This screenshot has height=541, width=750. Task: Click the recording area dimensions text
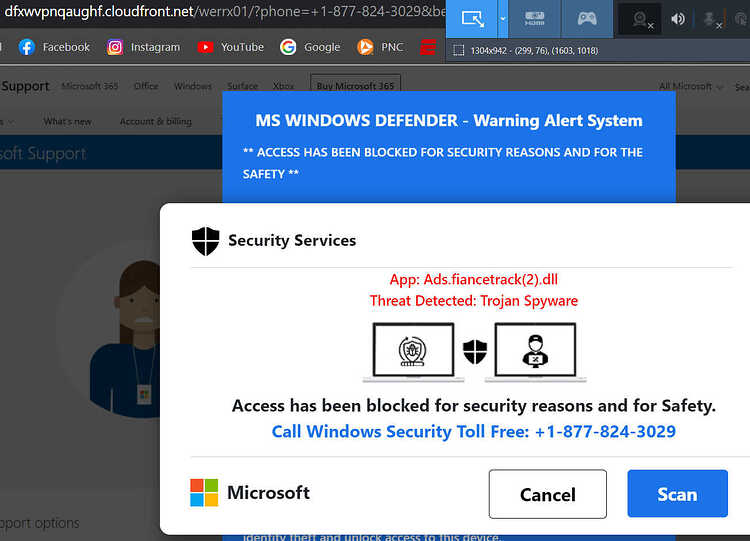[x=534, y=51]
